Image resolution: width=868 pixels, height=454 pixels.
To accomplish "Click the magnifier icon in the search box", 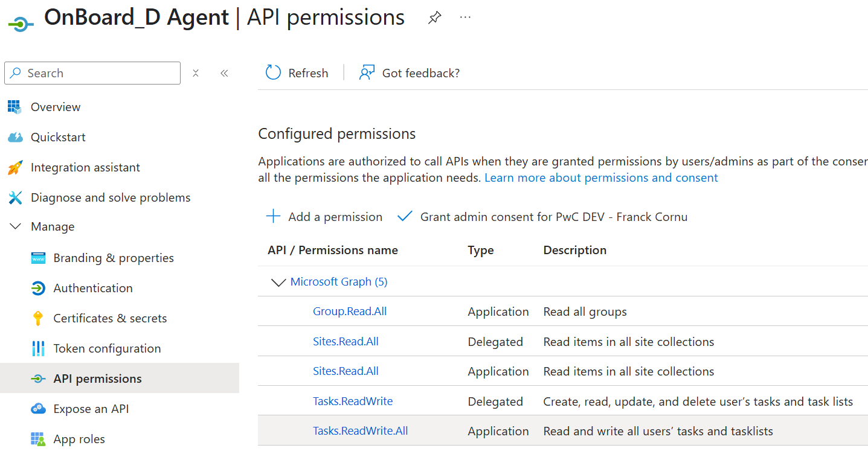I will tap(16, 73).
